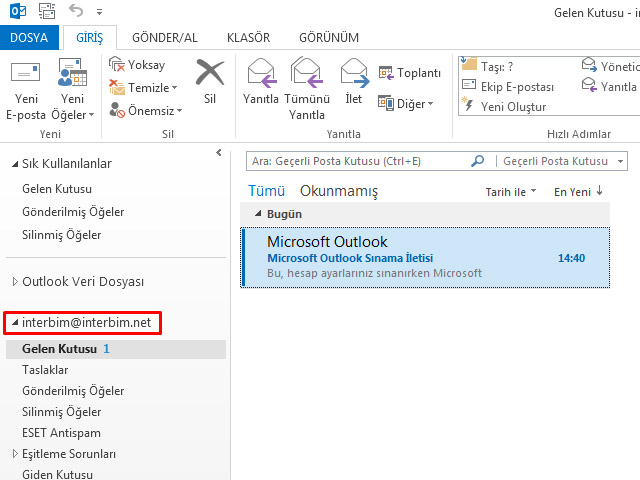Collapse the interbim@interbim.net account tree
This screenshot has width=640, height=480.
click(x=14, y=323)
